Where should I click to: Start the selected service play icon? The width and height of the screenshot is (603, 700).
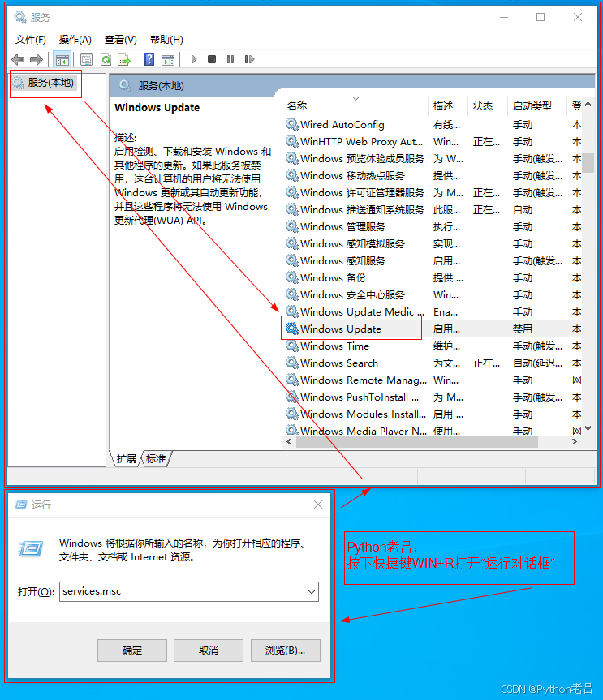coord(194,59)
